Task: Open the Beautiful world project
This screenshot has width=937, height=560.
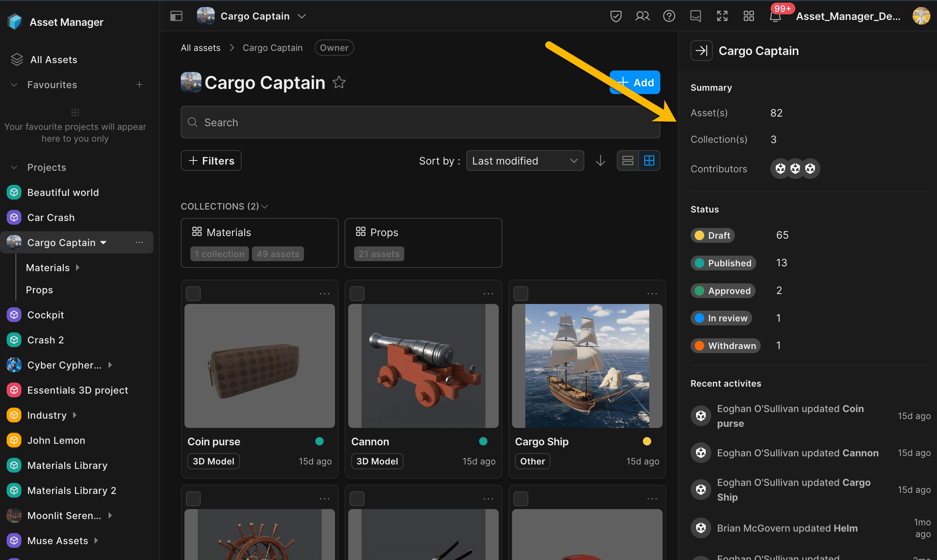Action: pos(63,193)
